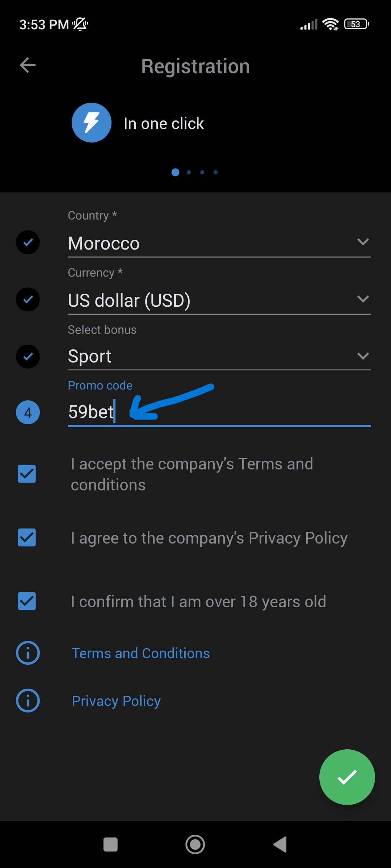The height and width of the screenshot is (868, 391).
Task: Expand the Currency dropdown showing US dollar
Action: pos(219,300)
